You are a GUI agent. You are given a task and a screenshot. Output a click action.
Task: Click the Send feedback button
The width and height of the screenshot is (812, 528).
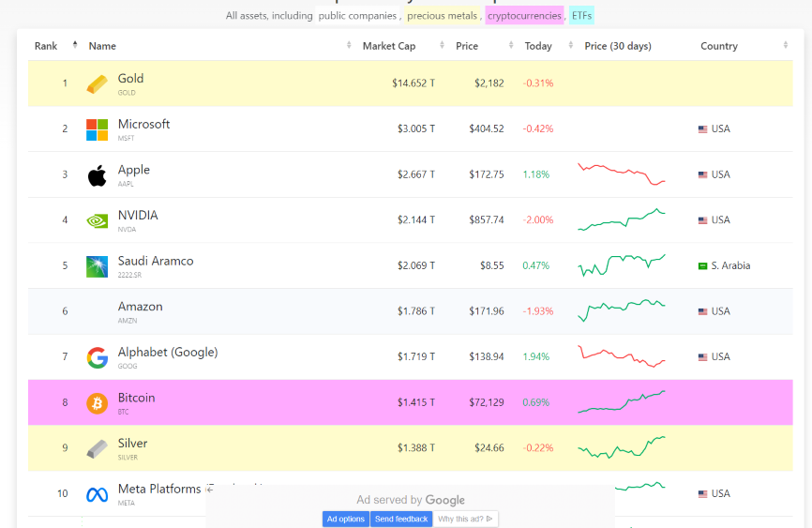coord(401,519)
